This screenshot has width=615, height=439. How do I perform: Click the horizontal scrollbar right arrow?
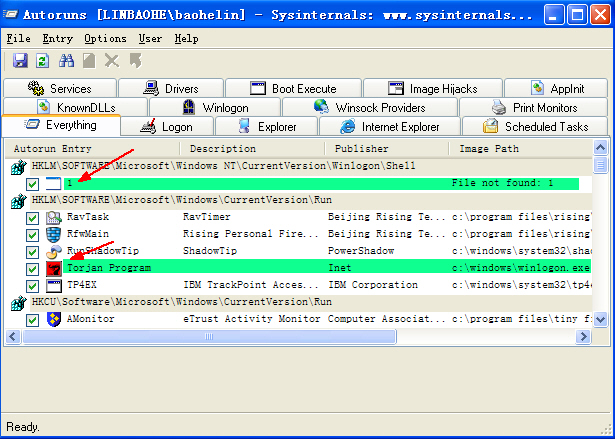(584, 337)
